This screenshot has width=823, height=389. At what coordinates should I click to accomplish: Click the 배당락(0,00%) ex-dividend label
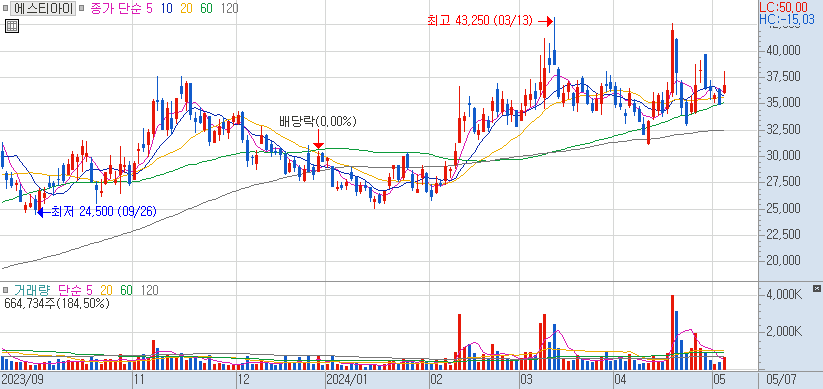coord(318,122)
